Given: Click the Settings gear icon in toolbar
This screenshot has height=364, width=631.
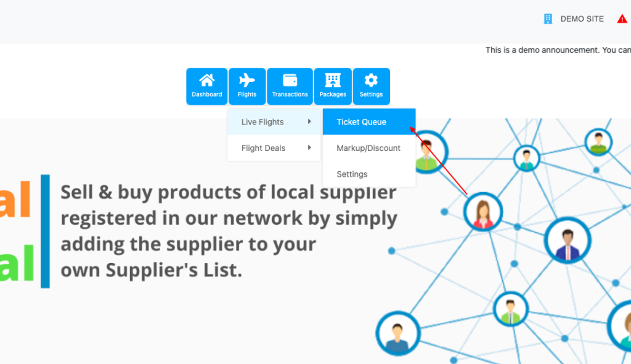Looking at the screenshot, I should (371, 81).
